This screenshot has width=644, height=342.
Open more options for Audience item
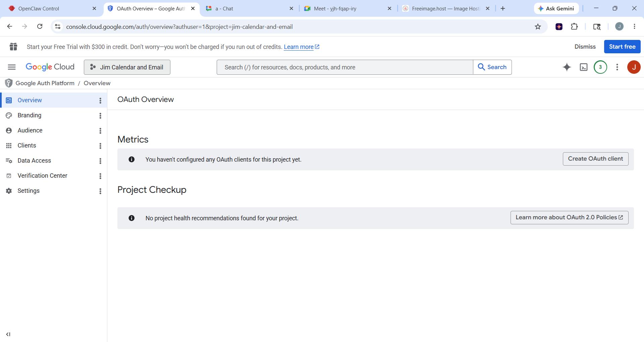(x=100, y=130)
